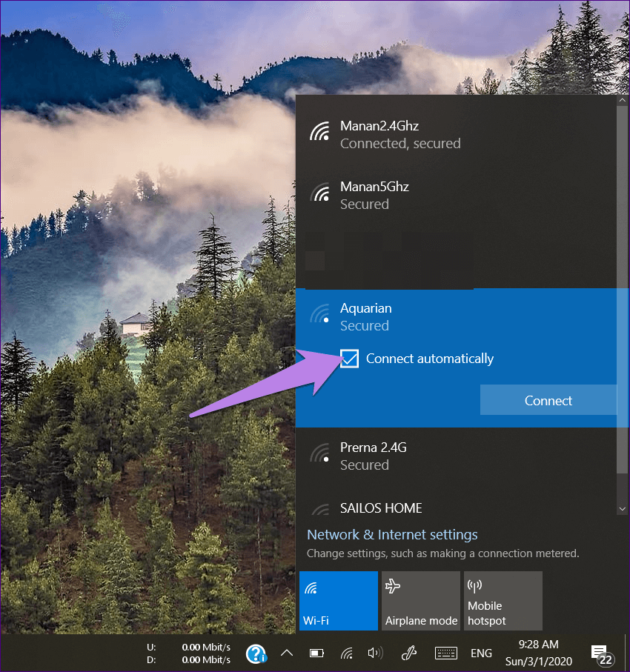The height and width of the screenshot is (672, 630).
Task: Open Network & Internet settings link
Action: (x=392, y=534)
